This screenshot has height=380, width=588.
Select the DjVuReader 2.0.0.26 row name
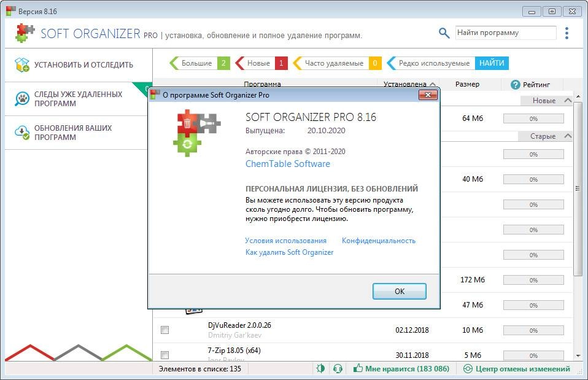[239, 325]
